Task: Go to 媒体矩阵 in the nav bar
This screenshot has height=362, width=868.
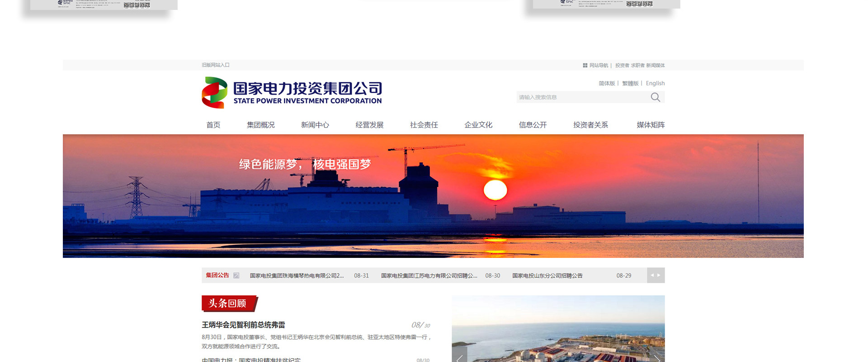Action: 650,125
